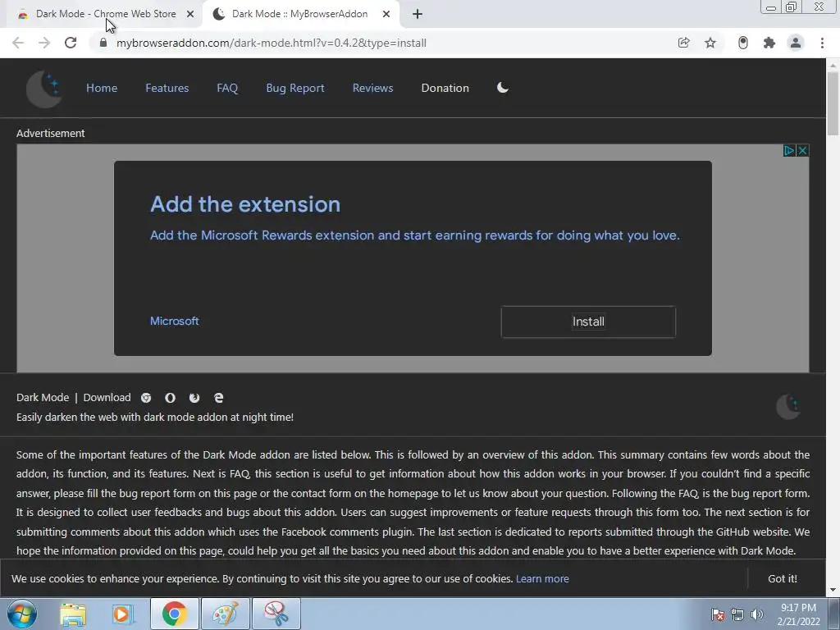The height and width of the screenshot is (630, 840).
Task: Share this page icon in address bar
Action: 683,43
